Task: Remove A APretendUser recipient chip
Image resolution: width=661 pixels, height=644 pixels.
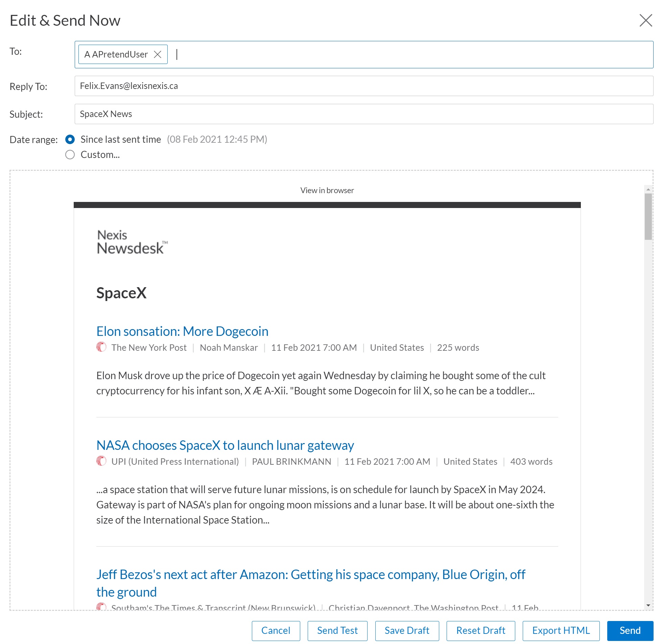Action: click(x=157, y=54)
